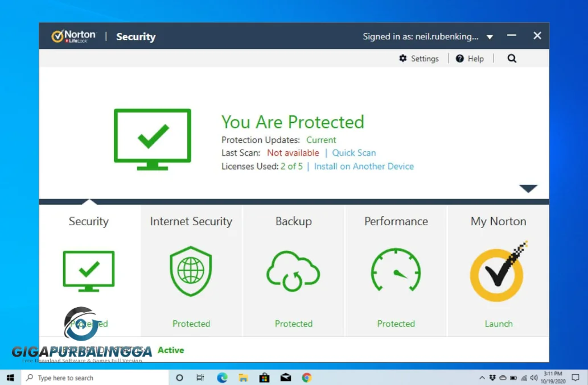
Task: Open File Explorer from taskbar
Action: click(x=243, y=378)
